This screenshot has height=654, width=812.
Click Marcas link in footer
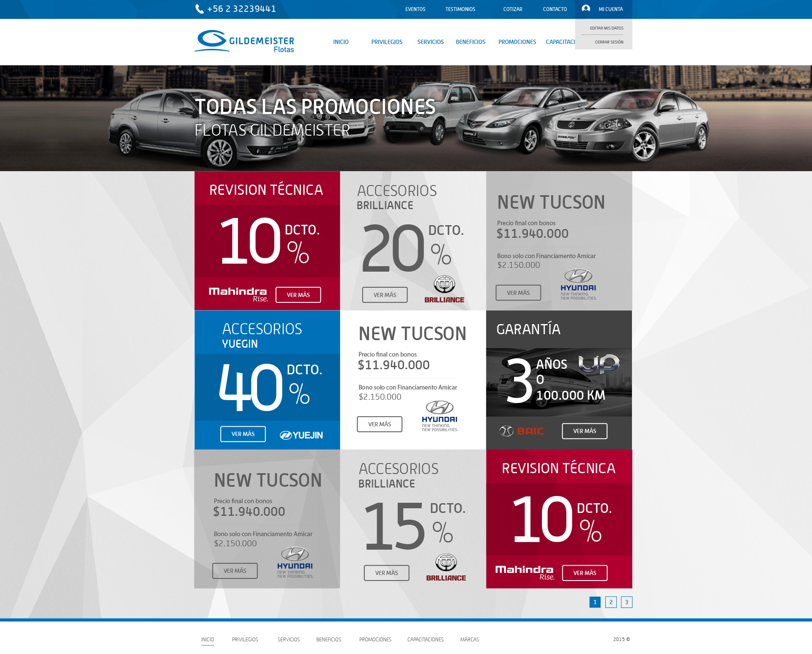[470, 639]
